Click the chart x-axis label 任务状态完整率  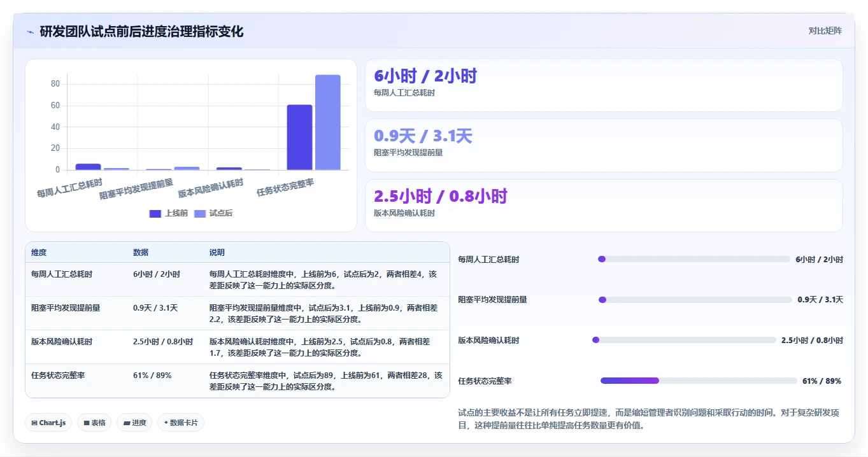pyautogui.click(x=285, y=187)
